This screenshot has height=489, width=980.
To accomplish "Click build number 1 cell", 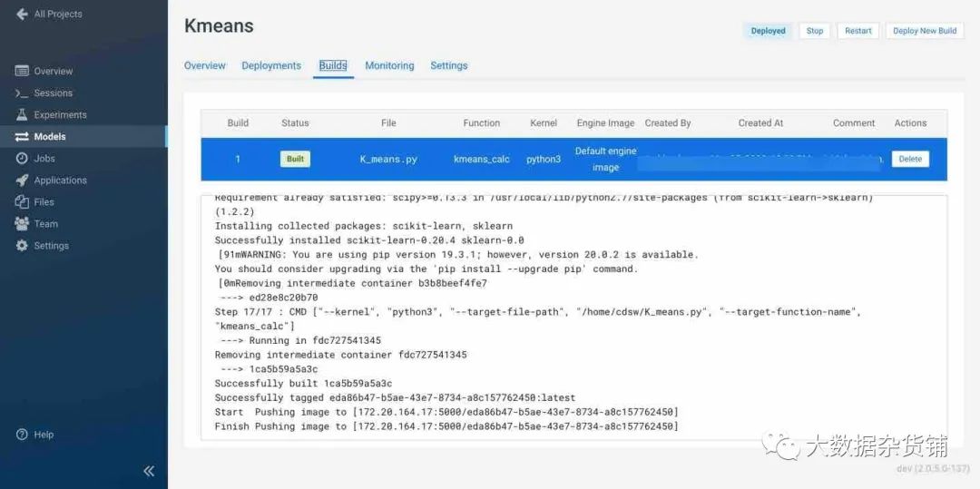I will [238, 160].
